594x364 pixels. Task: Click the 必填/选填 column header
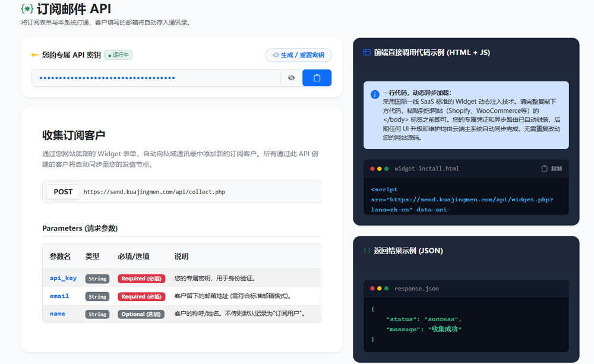134,257
